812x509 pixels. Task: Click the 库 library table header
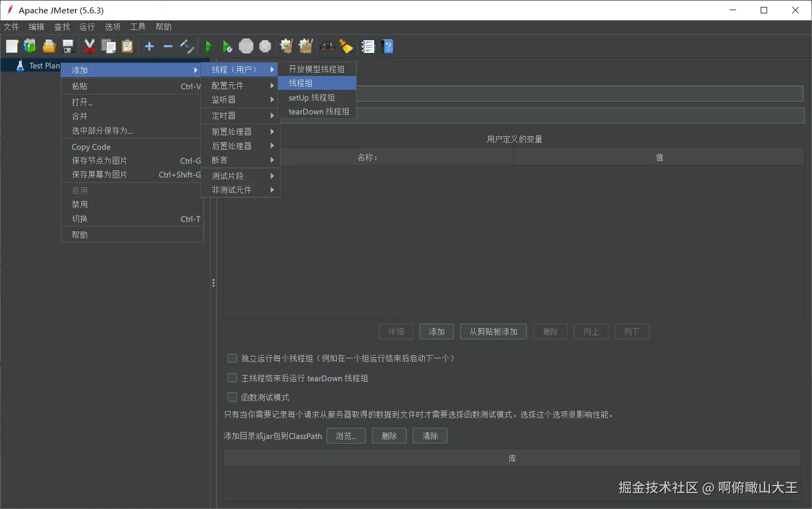coord(512,458)
